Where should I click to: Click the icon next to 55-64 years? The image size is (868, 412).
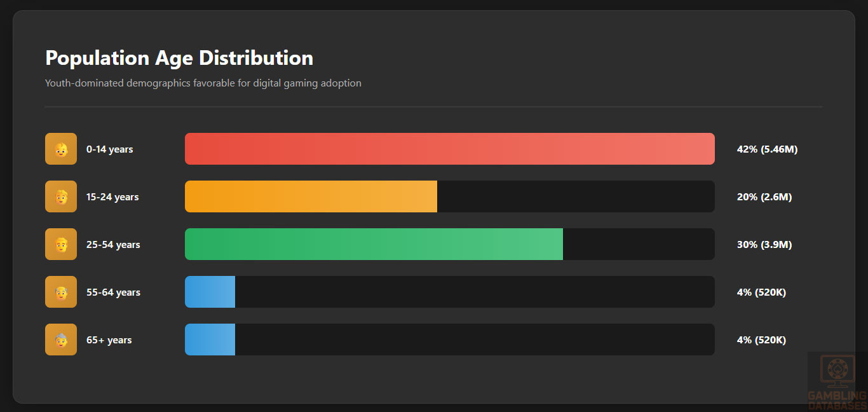click(x=61, y=292)
